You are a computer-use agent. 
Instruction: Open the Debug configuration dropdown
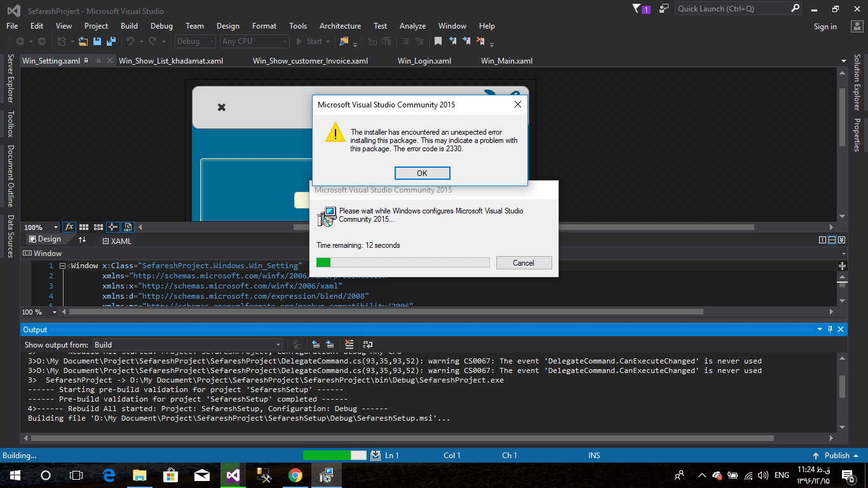(x=196, y=41)
